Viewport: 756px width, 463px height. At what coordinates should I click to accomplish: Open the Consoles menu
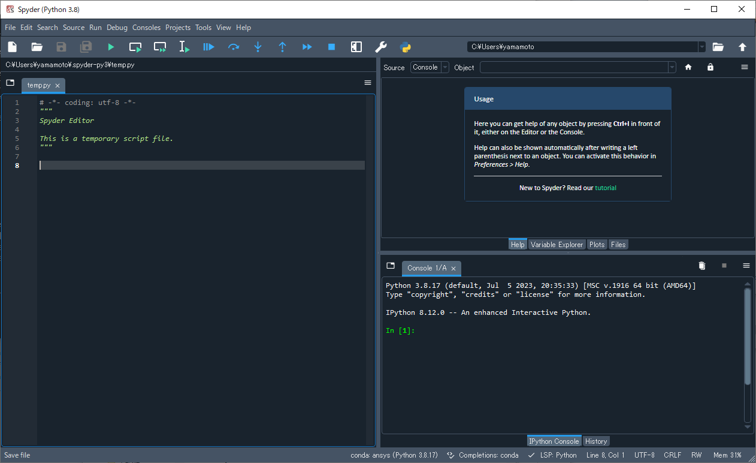[146, 28]
